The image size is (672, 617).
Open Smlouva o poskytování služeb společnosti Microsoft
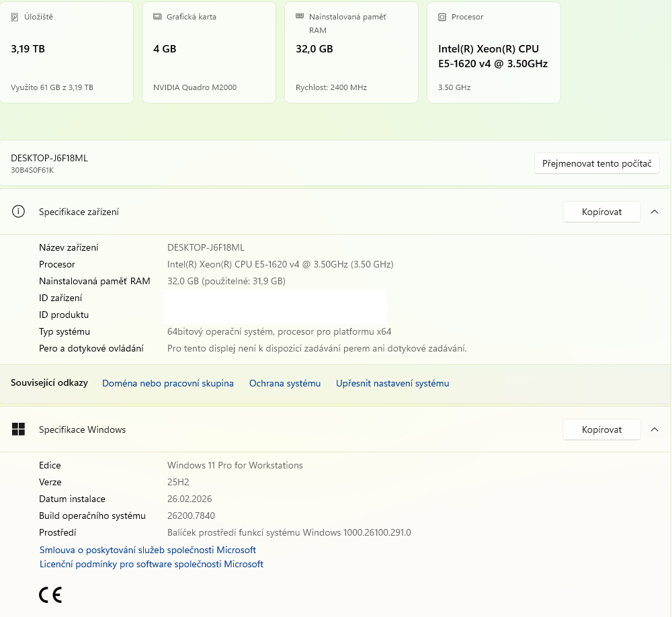pyautogui.click(x=147, y=549)
